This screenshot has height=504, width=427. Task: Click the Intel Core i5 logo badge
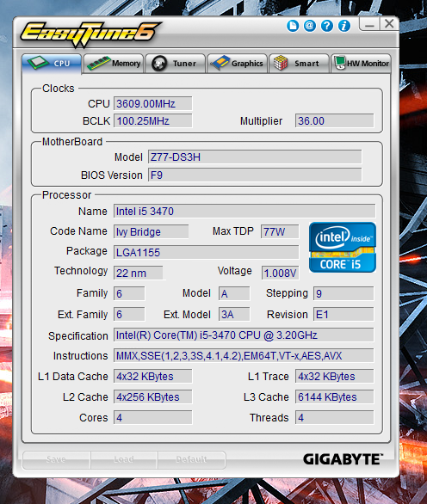343,247
